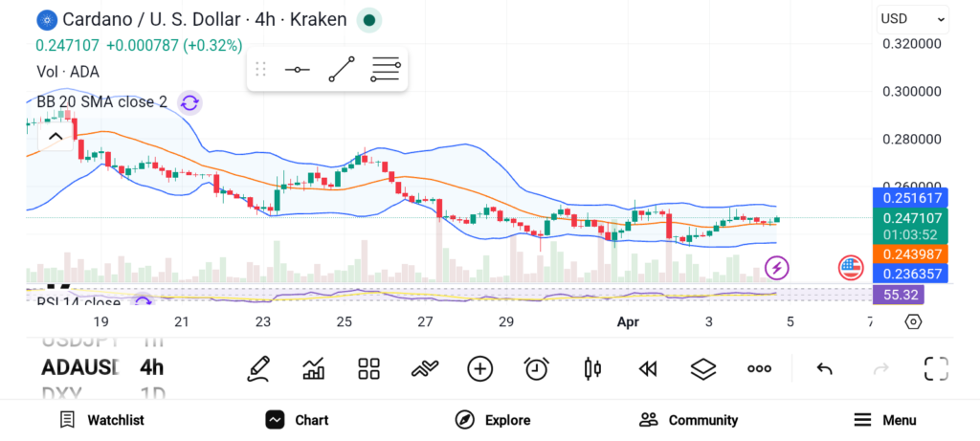Switch to the Watchlist tab
This screenshot has width=980, height=441.
(101, 420)
